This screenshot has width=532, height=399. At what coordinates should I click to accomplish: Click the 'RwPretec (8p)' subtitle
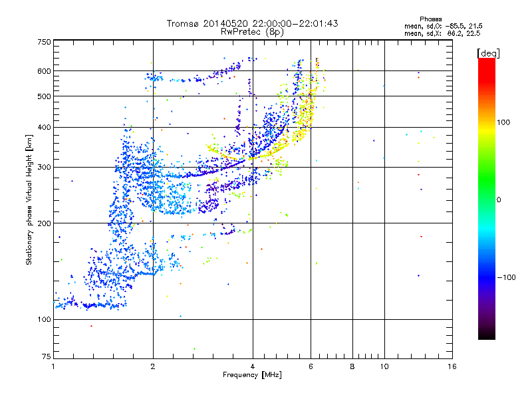(252, 32)
